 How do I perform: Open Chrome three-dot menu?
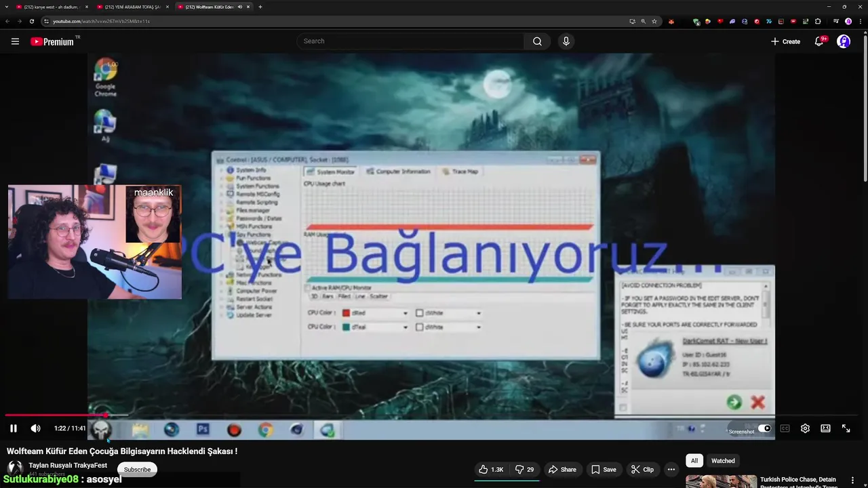(x=860, y=21)
